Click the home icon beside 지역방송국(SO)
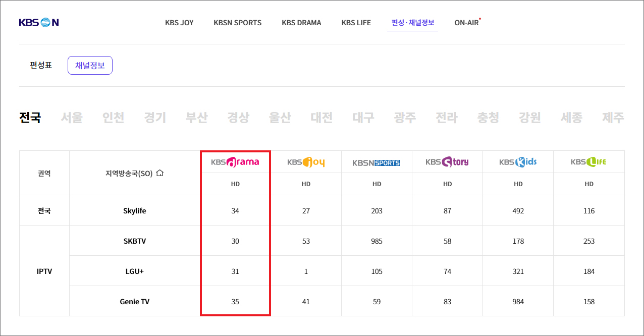This screenshot has height=336, width=644. [160, 173]
